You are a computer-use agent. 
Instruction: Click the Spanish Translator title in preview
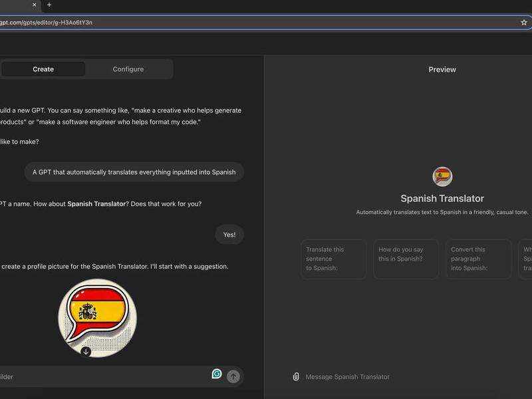click(x=442, y=198)
